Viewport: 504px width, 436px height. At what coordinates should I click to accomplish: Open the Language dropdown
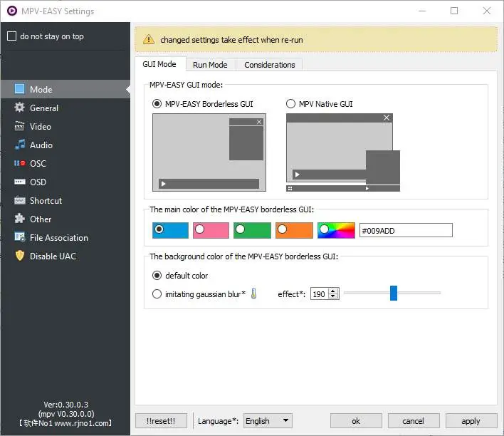[268, 421]
